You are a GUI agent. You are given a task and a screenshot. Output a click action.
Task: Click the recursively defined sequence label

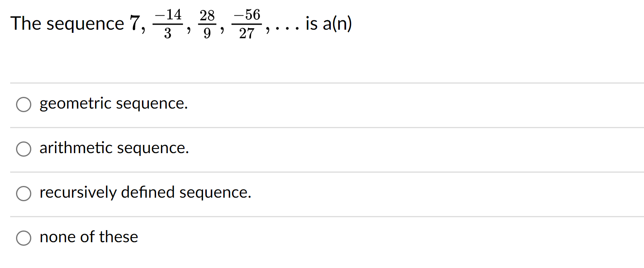[x=145, y=193]
